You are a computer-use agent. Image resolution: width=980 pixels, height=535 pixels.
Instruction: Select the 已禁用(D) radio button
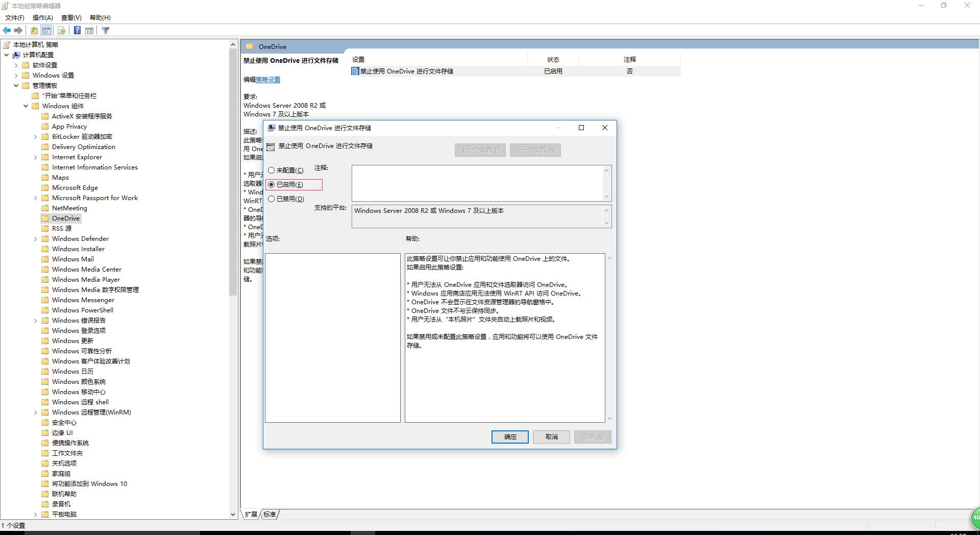[272, 199]
